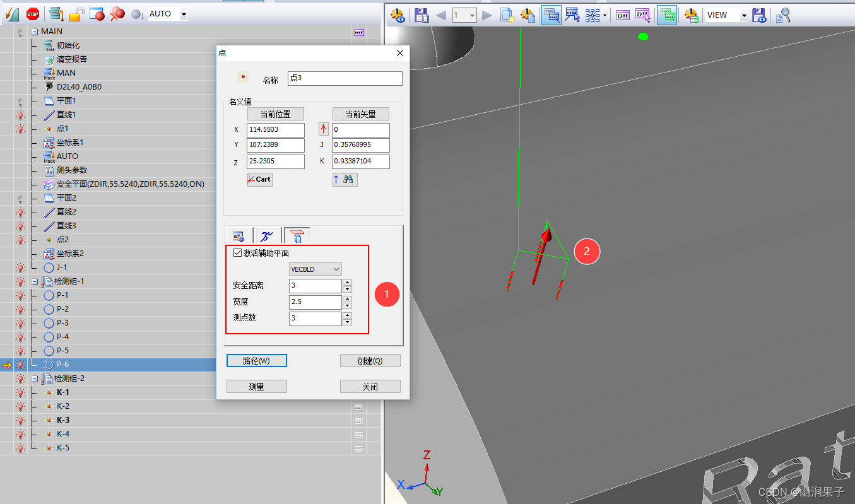Toggle the light bulb next to J-1
Viewport: 855px width, 504px height.
[x=20, y=267]
